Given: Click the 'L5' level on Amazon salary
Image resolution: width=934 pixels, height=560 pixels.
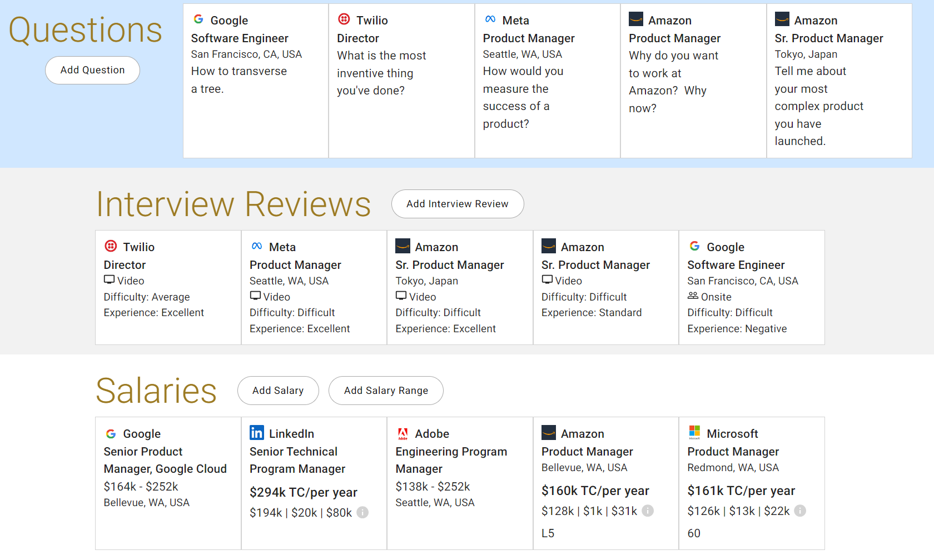Looking at the screenshot, I should pyautogui.click(x=548, y=533).
